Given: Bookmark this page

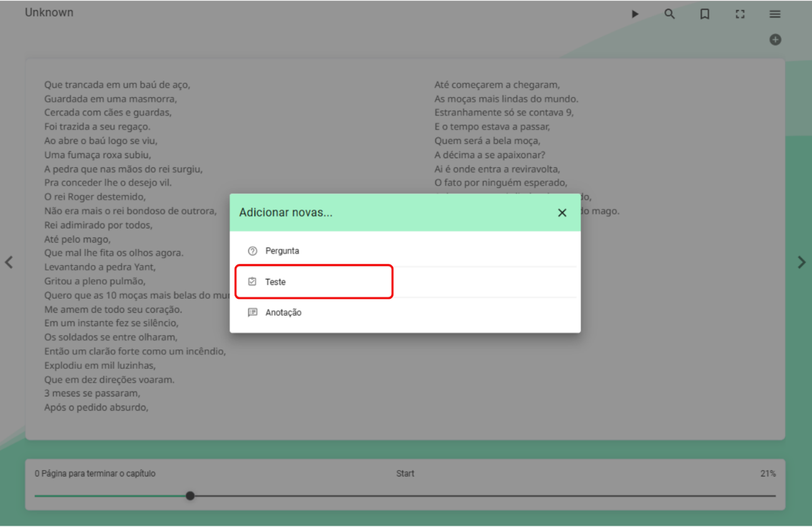Looking at the screenshot, I should click(x=704, y=14).
